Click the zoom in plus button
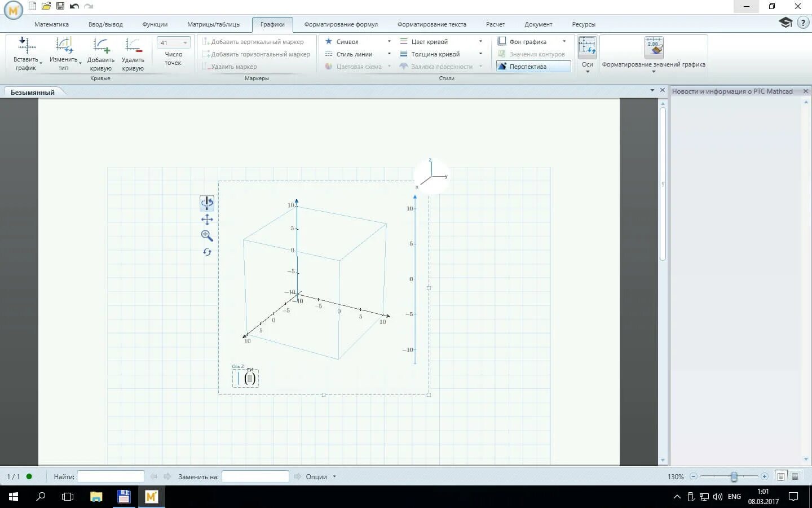This screenshot has width=812, height=508. tap(765, 476)
